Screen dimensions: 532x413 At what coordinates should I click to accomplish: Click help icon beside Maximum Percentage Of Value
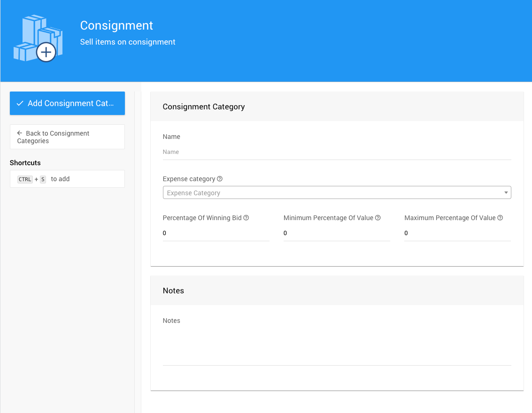[500, 218]
